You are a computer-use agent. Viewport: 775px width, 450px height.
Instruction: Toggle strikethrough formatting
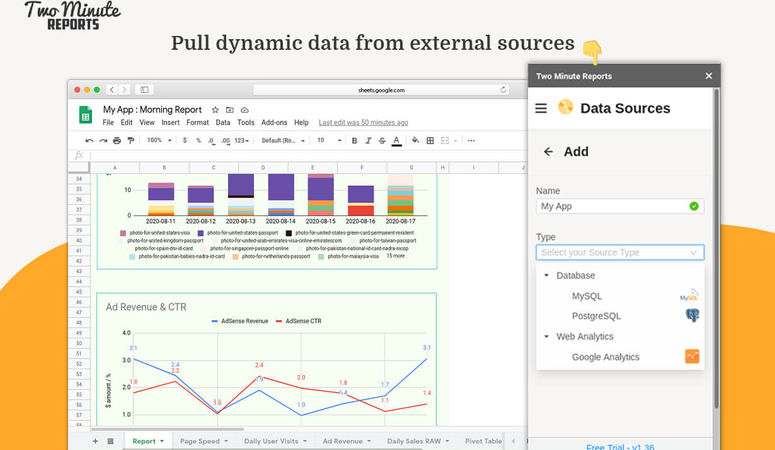pyautogui.click(x=382, y=141)
